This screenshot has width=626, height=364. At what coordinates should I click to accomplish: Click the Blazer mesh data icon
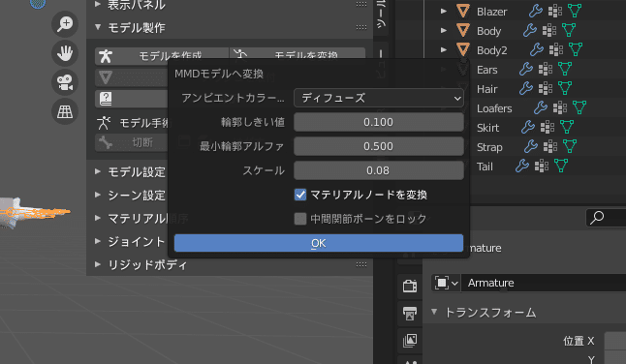tap(575, 11)
